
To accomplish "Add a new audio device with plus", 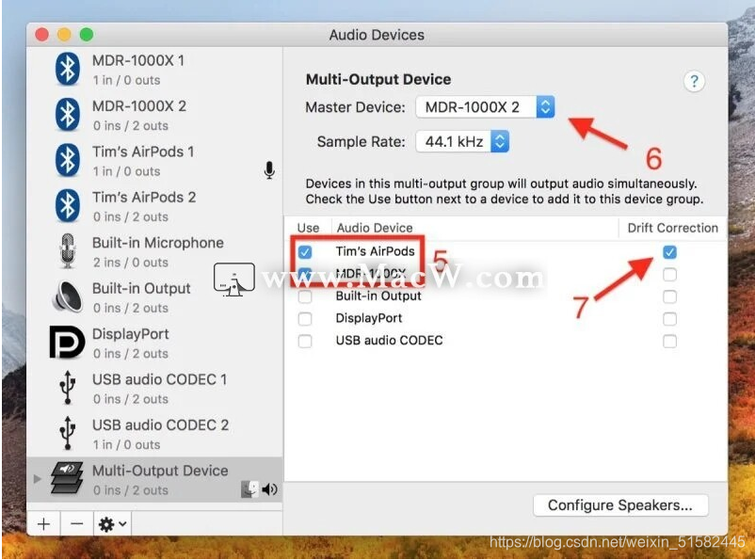I will click(x=44, y=524).
